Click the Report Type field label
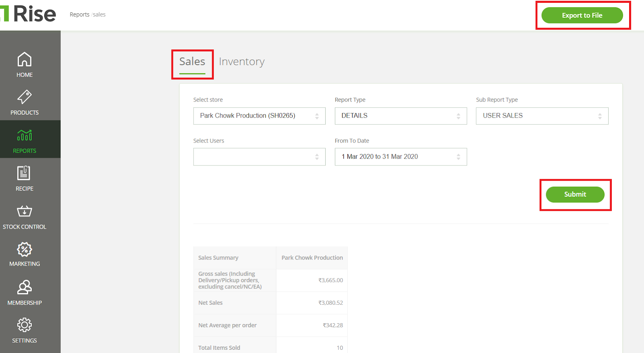Screen dimensions: 644x353 pos(350,100)
